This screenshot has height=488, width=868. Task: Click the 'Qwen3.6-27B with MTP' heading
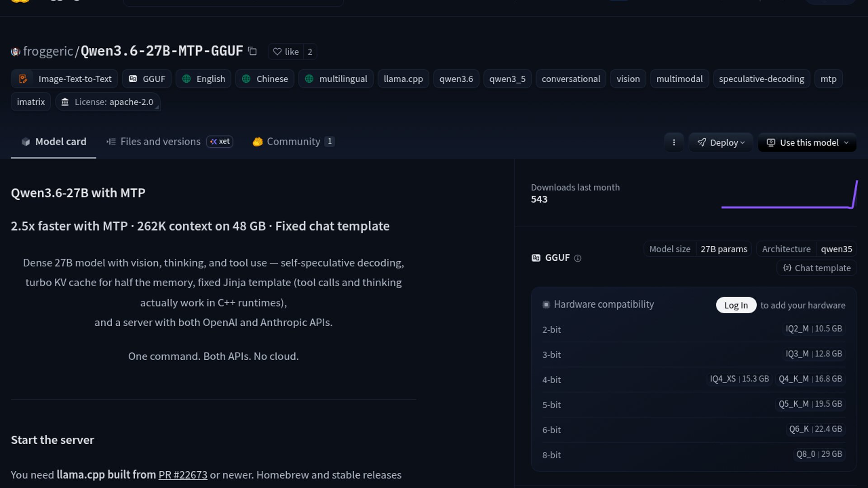[x=78, y=193]
